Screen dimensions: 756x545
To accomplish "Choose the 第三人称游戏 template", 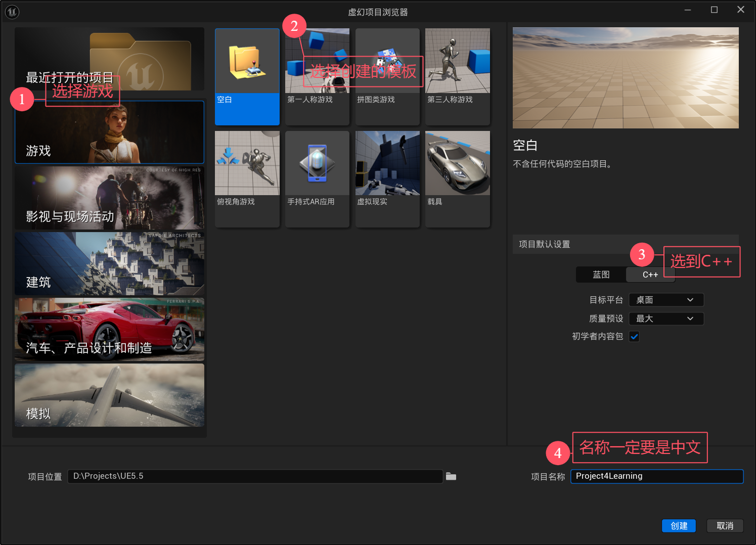I will point(458,77).
